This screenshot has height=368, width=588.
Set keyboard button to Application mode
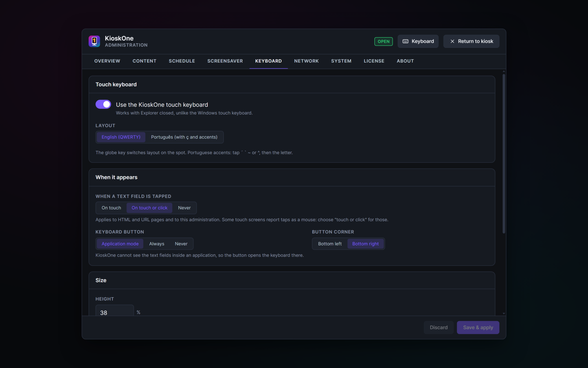(120, 244)
